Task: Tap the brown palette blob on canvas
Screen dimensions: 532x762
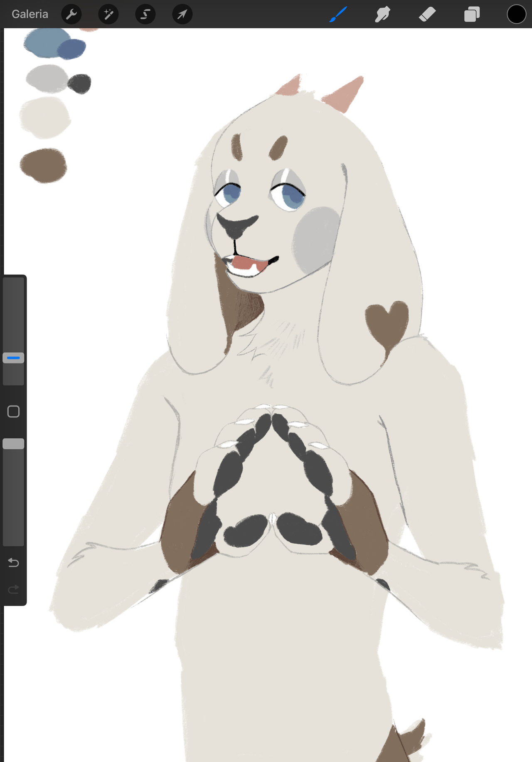Action: coord(43,166)
